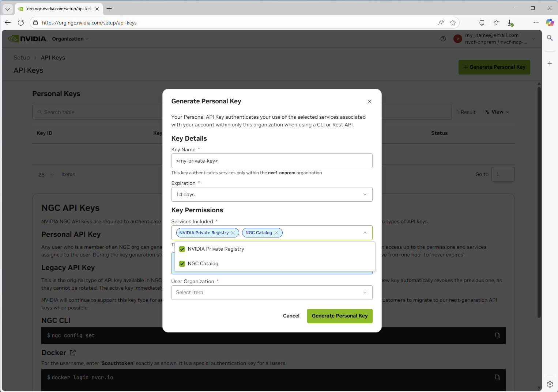Copy the ngc config set command
The height and width of the screenshot is (392, 558).
(497, 335)
